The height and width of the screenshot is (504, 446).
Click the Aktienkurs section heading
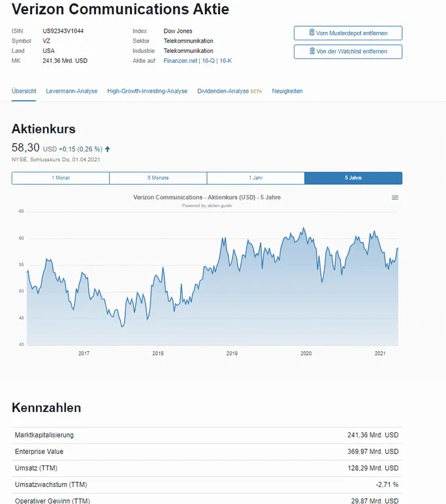click(43, 129)
